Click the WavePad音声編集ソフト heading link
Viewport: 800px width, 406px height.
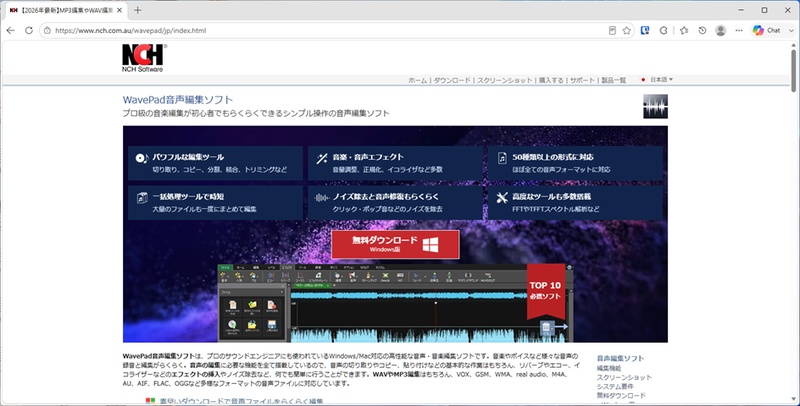pyautogui.click(x=178, y=100)
